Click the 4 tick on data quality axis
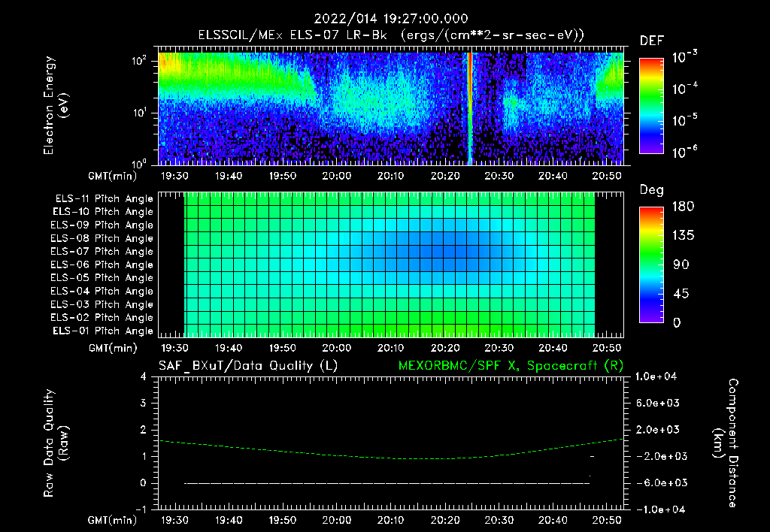 click(143, 376)
